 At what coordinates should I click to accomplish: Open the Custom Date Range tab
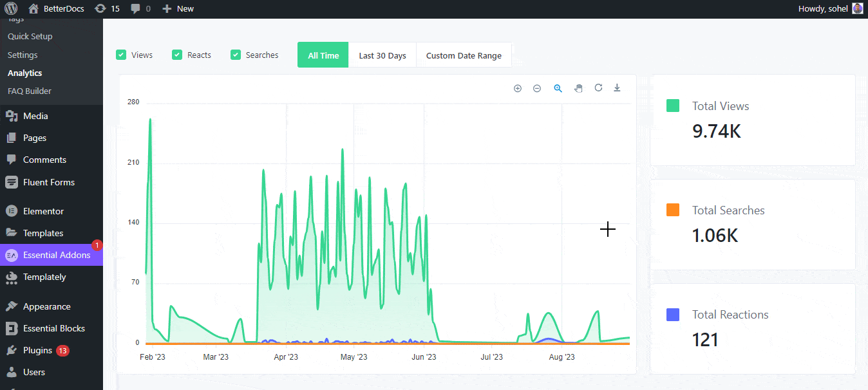click(464, 55)
